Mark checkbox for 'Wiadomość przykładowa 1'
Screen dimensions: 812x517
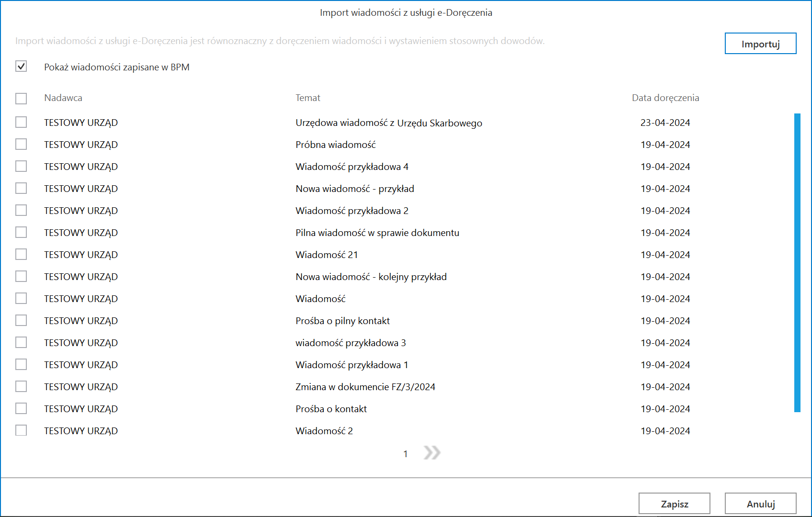[21, 365]
